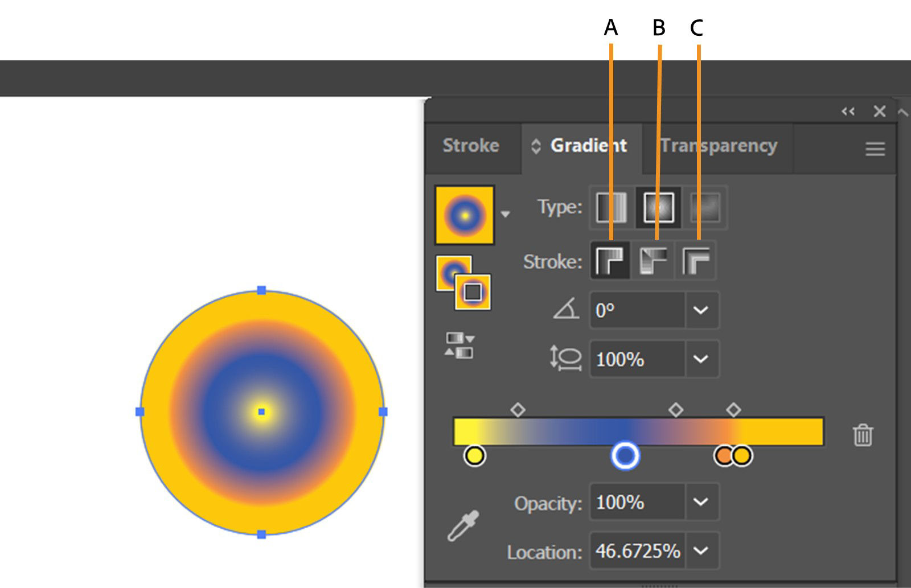Select the Radial gradient type
Image resolution: width=911 pixels, height=588 pixels.
(658, 208)
